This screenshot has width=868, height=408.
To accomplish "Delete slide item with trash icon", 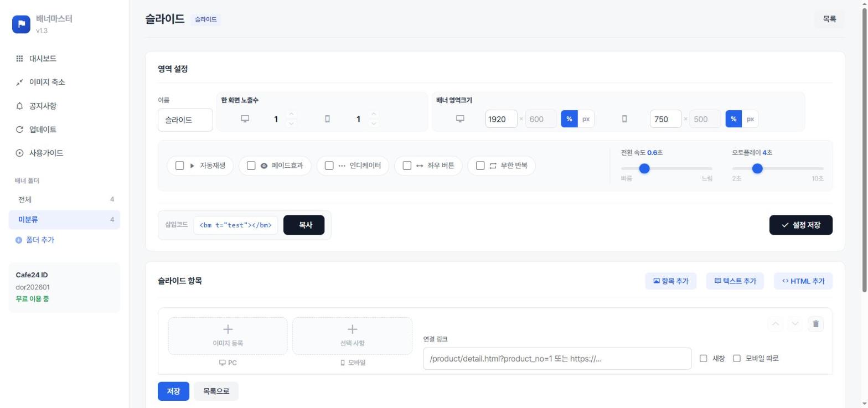I will [x=815, y=324].
